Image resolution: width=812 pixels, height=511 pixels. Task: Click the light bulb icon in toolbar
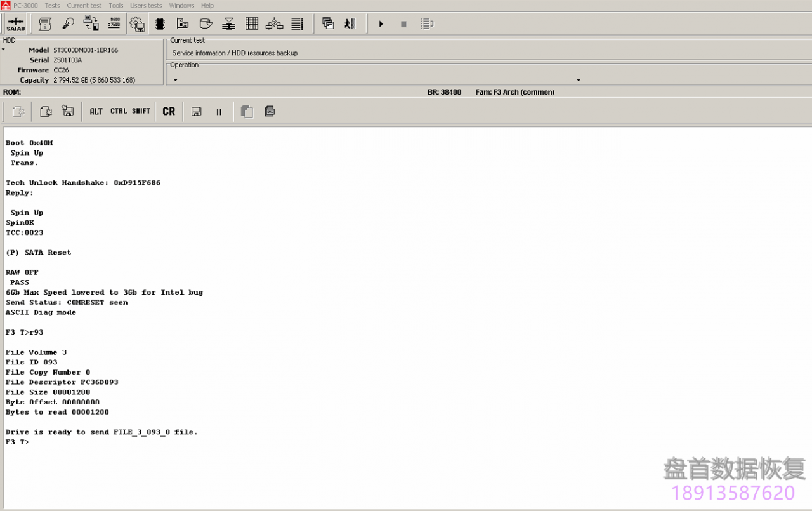click(69, 24)
